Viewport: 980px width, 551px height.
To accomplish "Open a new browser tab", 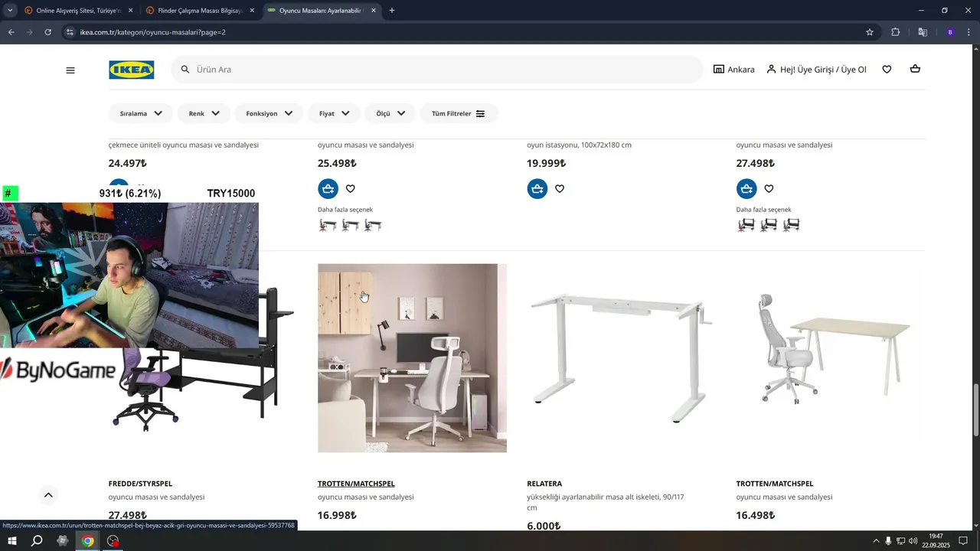I will tap(392, 11).
